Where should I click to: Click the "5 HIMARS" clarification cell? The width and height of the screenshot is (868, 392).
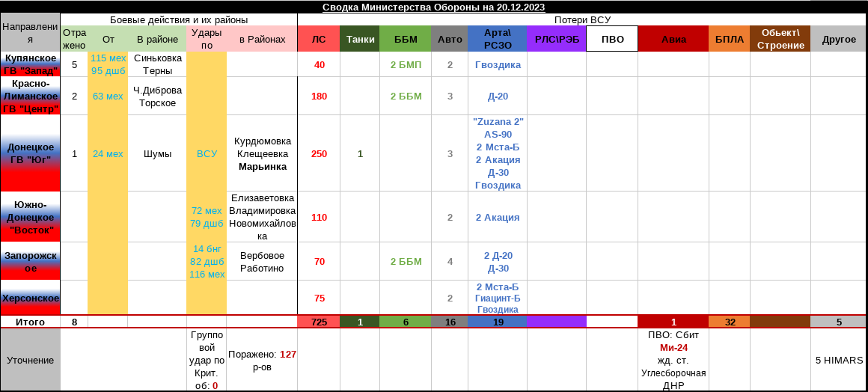tap(839, 360)
